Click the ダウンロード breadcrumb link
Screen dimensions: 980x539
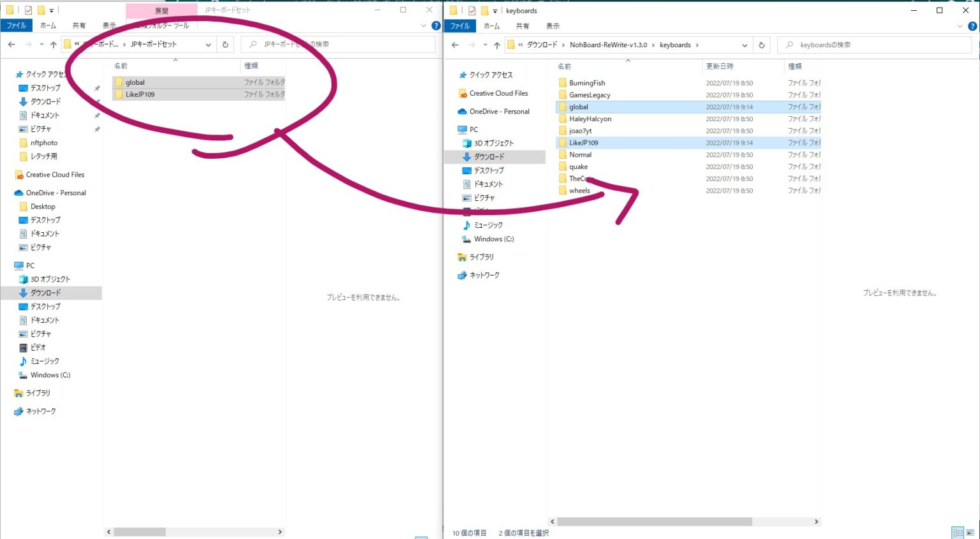pos(540,45)
